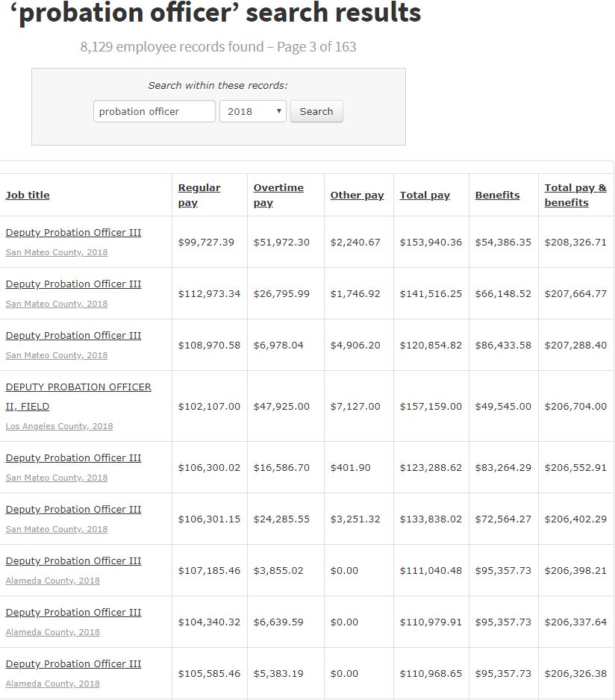
Task: Select total pay value $133,838.02
Action: (x=431, y=519)
